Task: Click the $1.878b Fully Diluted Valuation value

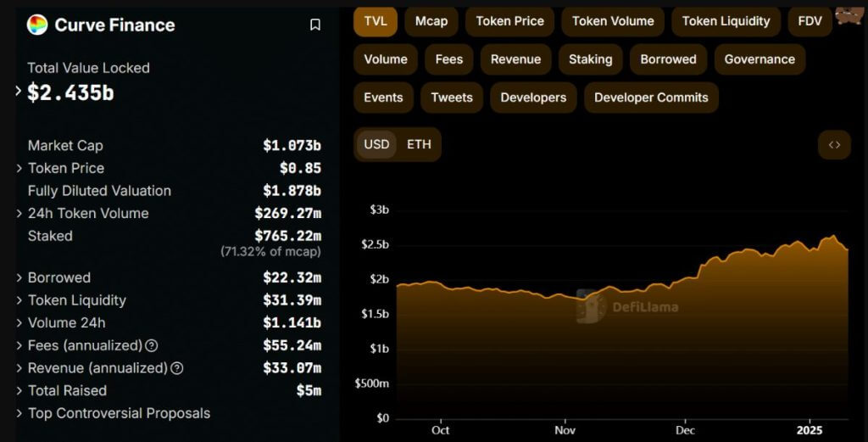Action: tap(292, 191)
